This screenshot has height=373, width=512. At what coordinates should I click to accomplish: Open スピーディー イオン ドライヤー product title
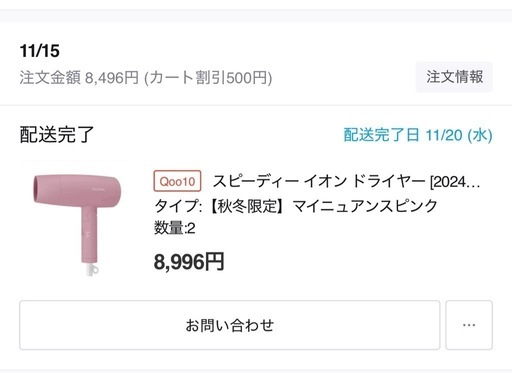(x=347, y=182)
